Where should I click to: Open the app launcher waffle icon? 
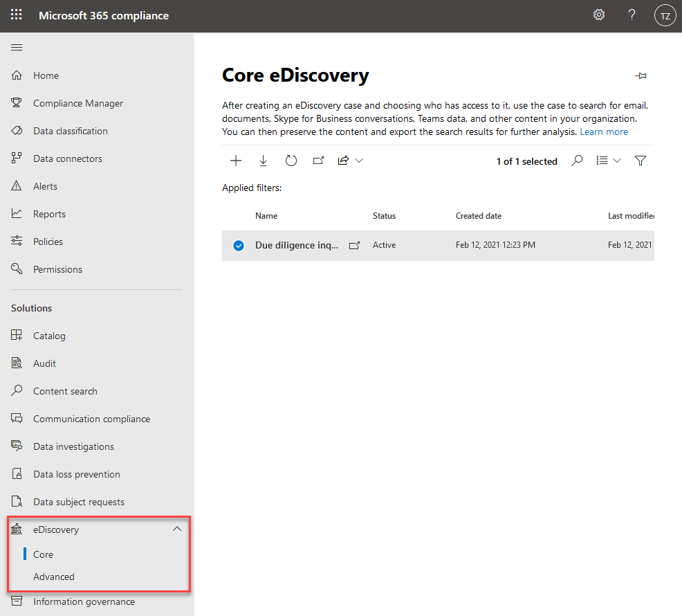coord(17,15)
